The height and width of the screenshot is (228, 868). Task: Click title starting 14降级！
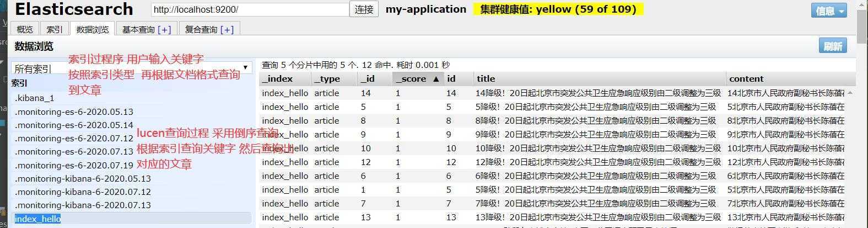click(599, 93)
